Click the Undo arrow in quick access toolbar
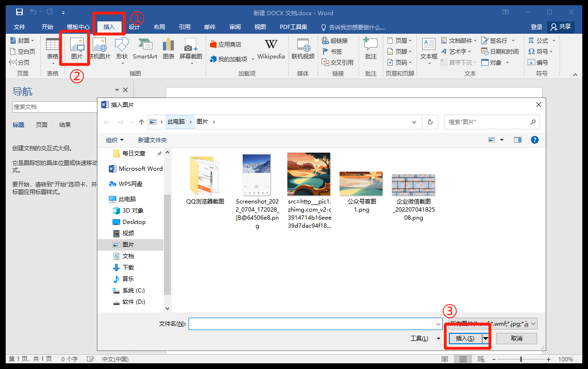Screen dimensions: 588x369 [33, 12]
